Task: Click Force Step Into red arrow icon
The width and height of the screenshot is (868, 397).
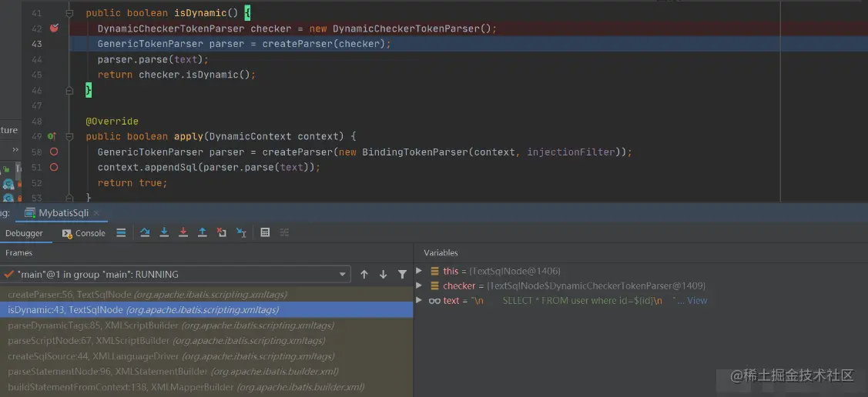Action: coord(183,233)
